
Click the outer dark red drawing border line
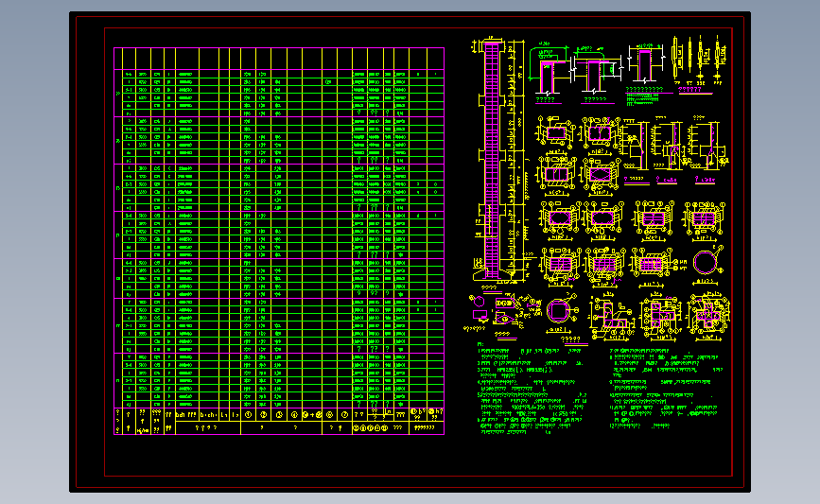tap(410, 17)
